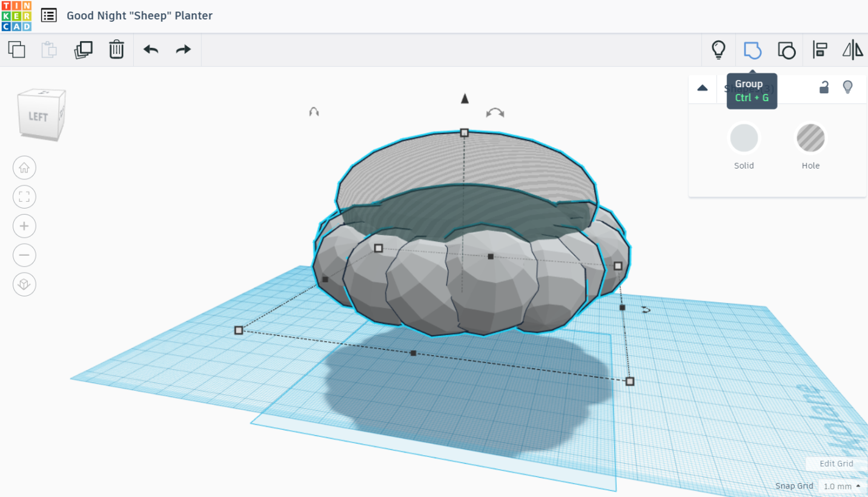Set selection to Hole
The image size is (868, 497).
tap(810, 138)
